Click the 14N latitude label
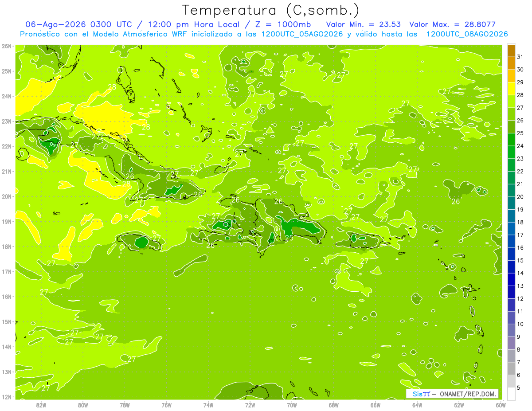This screenshot has height=411, width=532. [7, 347]
